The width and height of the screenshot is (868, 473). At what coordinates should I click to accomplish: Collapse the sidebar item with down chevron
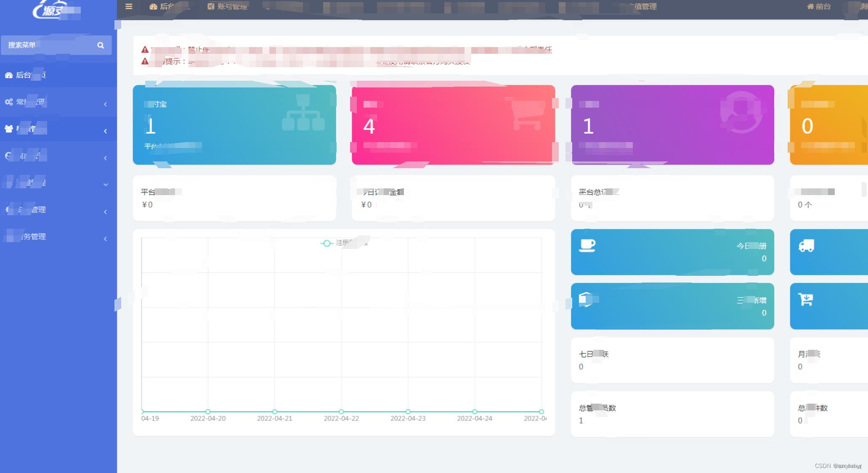[x=105, y=185]
